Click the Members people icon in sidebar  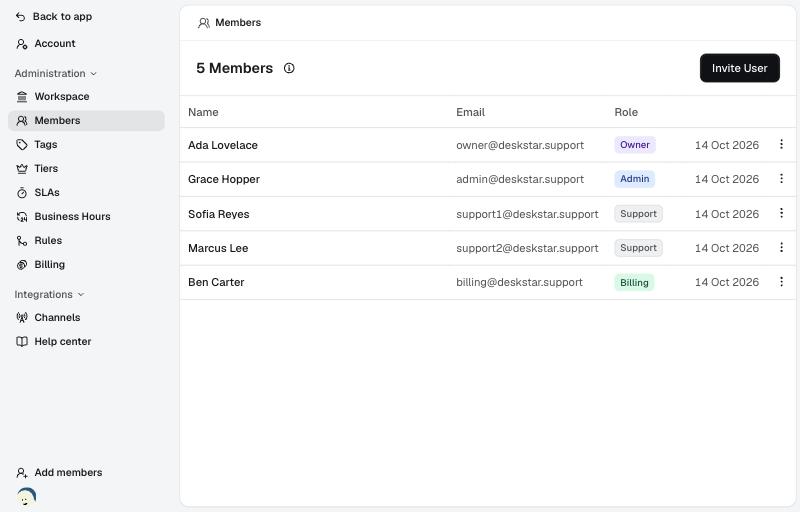coord(21,120)
